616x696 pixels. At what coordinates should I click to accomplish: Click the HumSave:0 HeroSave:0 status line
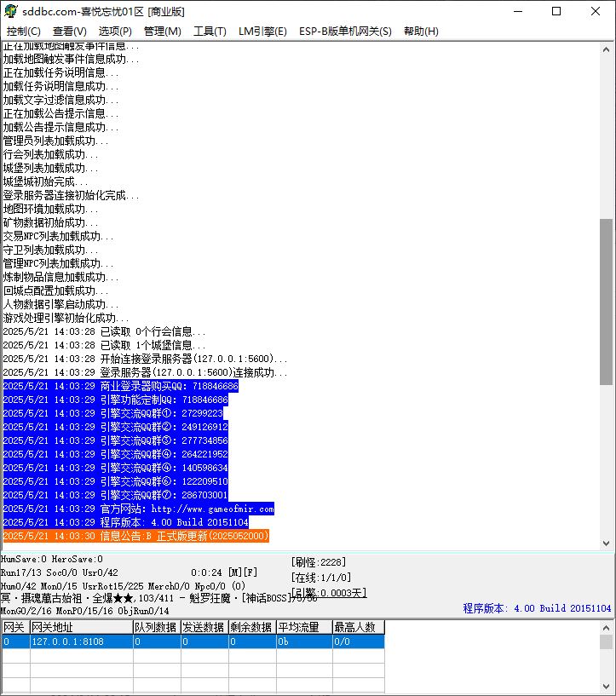pyautogui.click(x=51, y=560)
